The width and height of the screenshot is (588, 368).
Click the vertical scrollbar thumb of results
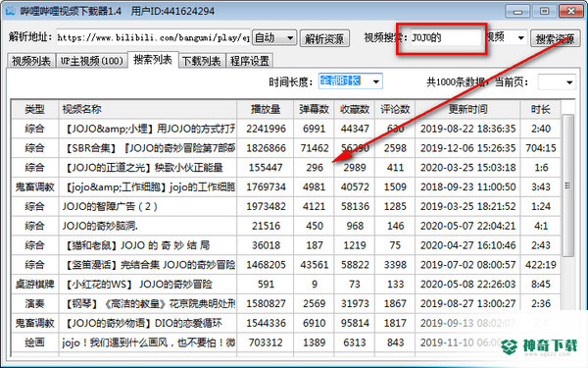point(567,185)
